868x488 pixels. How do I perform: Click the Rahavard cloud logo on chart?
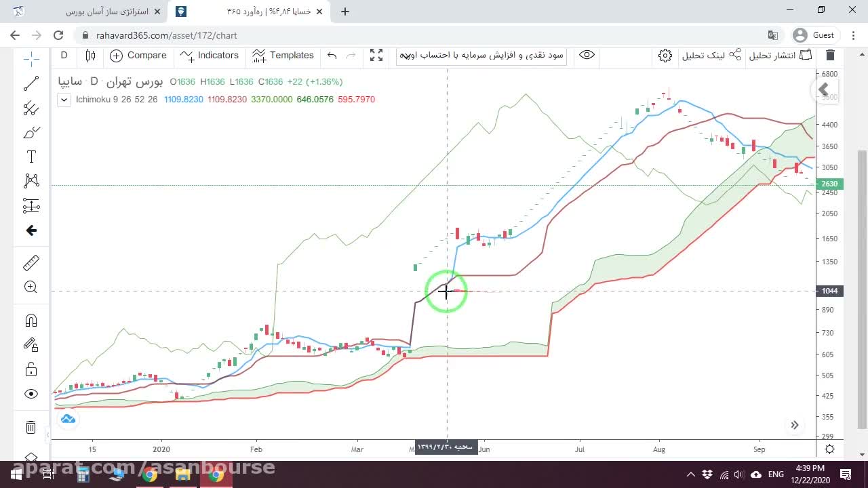click(x=68, y=420)
